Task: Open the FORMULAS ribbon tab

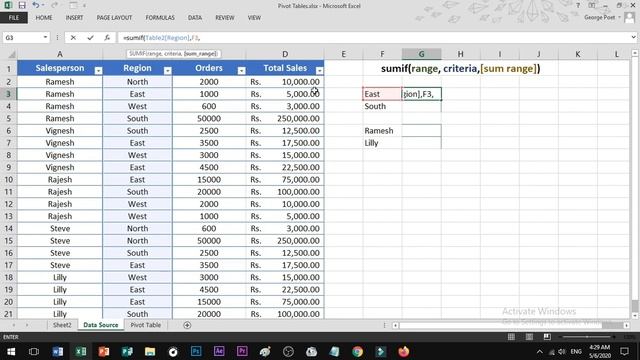Action: 160,18
